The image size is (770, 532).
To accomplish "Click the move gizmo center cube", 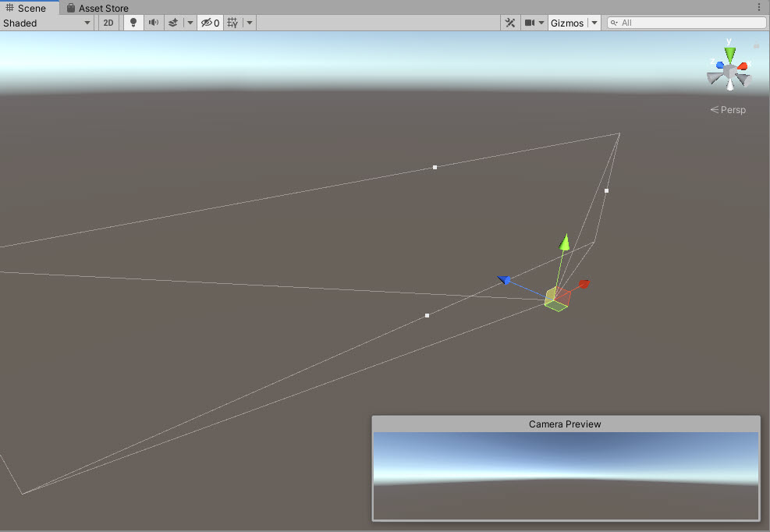I will (557, 300).
